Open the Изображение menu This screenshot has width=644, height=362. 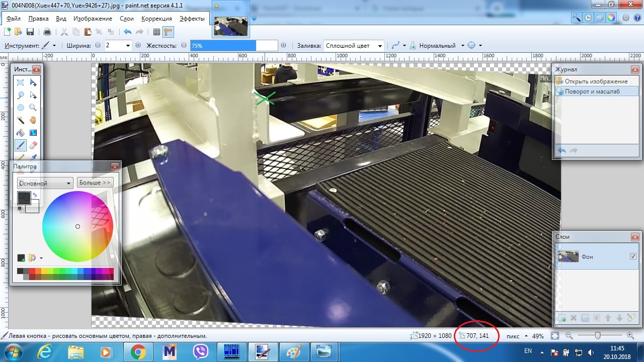click(x=93, y=19)
